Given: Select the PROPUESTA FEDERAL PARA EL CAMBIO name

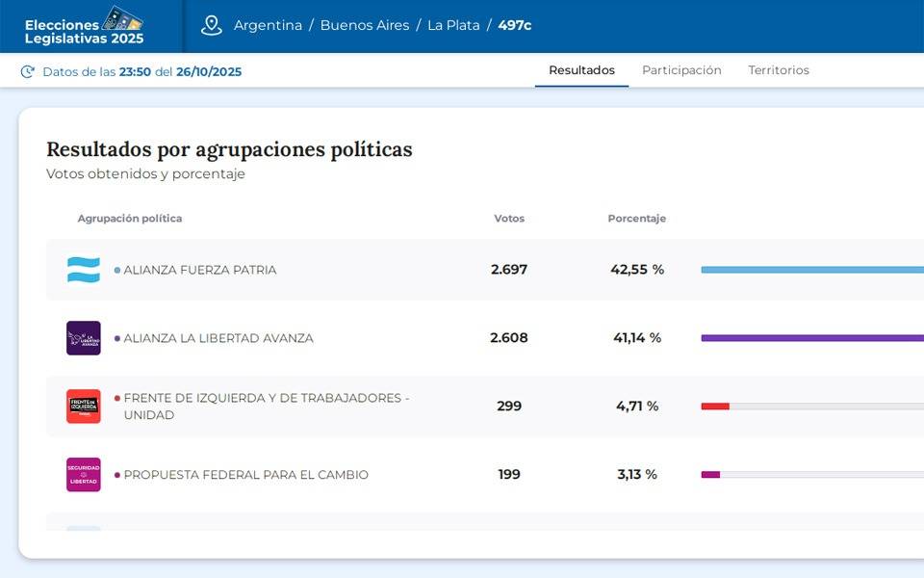Looking at the screenshot, I should tap(245, 475).
